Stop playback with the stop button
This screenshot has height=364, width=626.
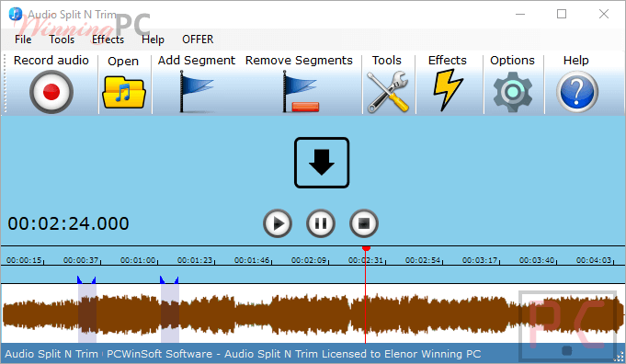coord(364,223)
